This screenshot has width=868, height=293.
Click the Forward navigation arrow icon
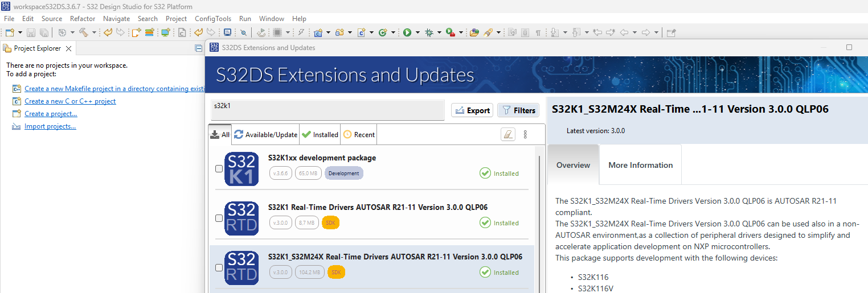point(646,32)
